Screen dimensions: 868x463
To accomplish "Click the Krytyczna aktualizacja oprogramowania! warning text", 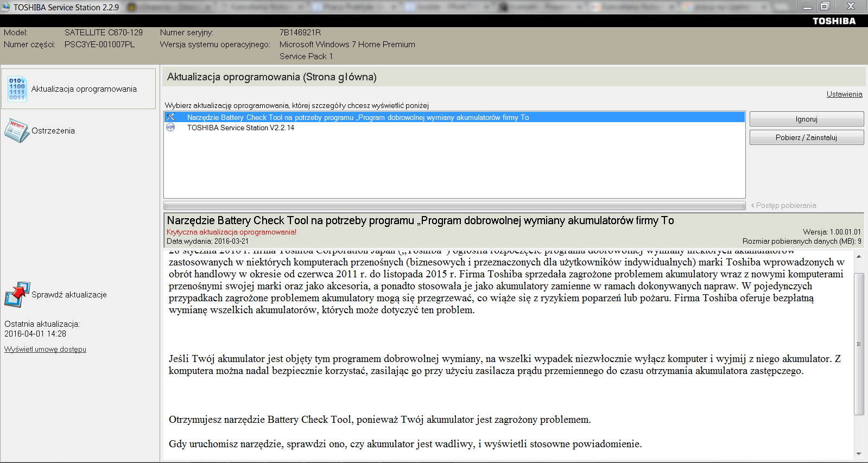I will coord(231,232).
